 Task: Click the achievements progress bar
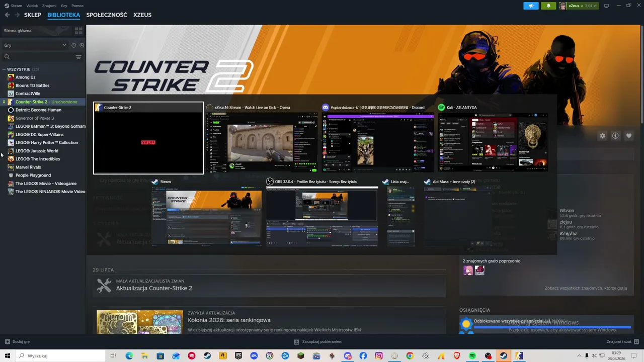point(552,327)
